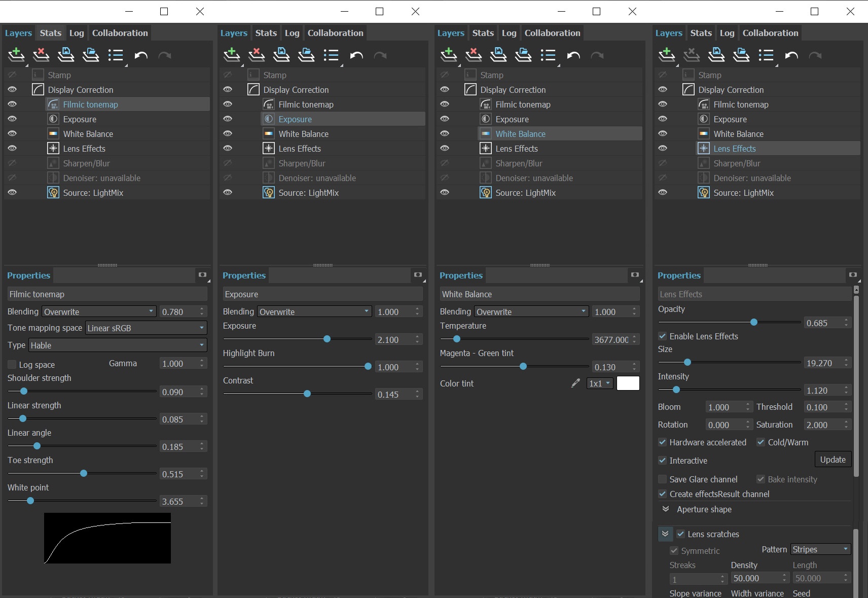The image size is (868, 598).
Task: Uncheck Enable Lens Effects checkbox
Action: [x=662, y=336]
